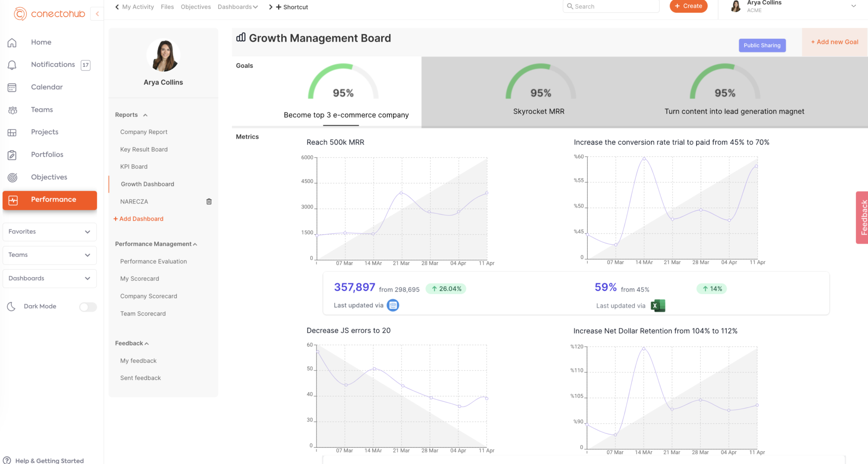This screenshot has width=868, height=464.
Task: Open the Calendar from the sidebar
Action: [46, 87]
